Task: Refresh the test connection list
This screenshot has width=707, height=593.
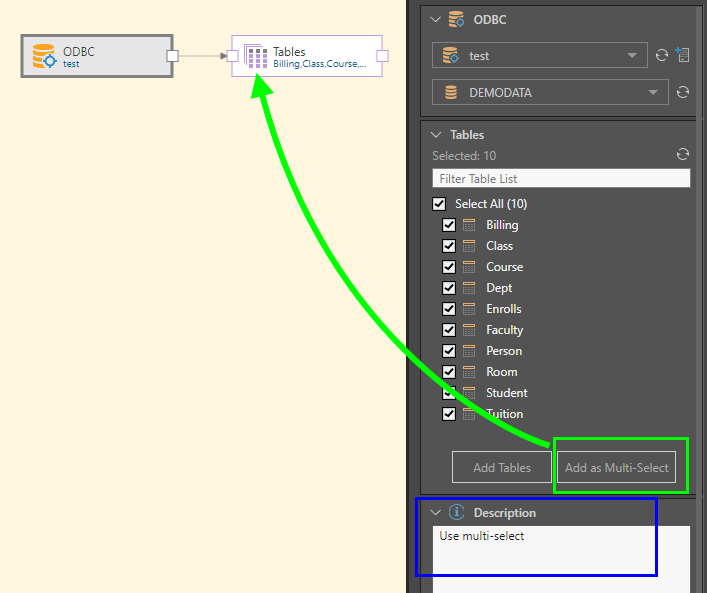Action: click(x=661, y=55)
